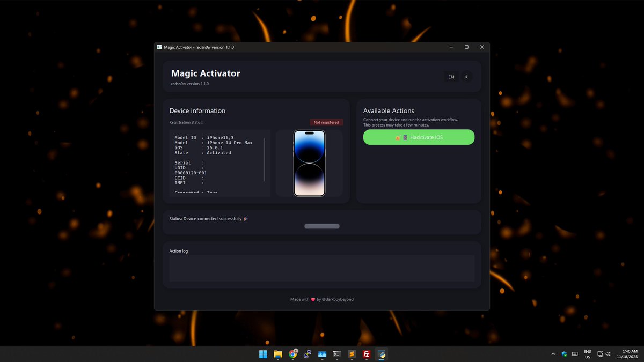Image resolution: width=644 pixels, height=362 pixels.
Task: Open the blue landscape picture taskbar app
Action: coord(323,354)
